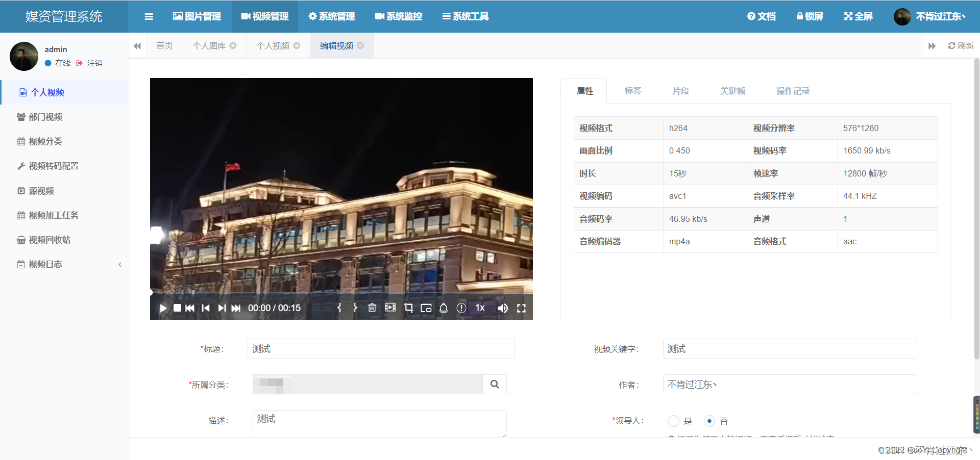Change playback speed from 1x
This screenshot has width=980, height=460.
[480, 308]
